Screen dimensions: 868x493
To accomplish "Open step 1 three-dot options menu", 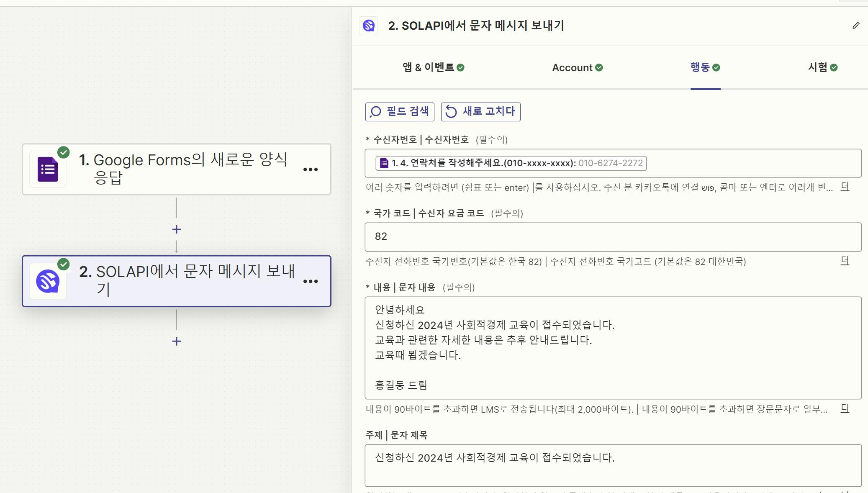I will pos(310,169).
